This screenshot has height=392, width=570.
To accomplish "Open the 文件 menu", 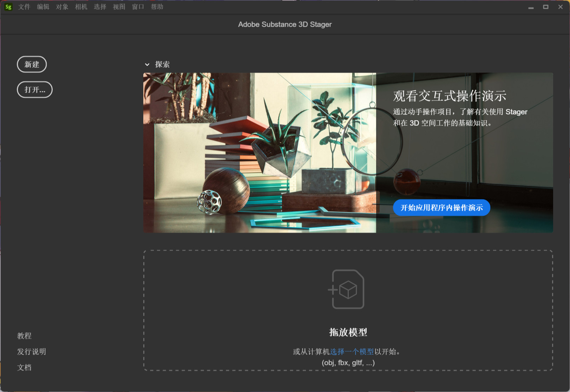I will click(24, 7).
